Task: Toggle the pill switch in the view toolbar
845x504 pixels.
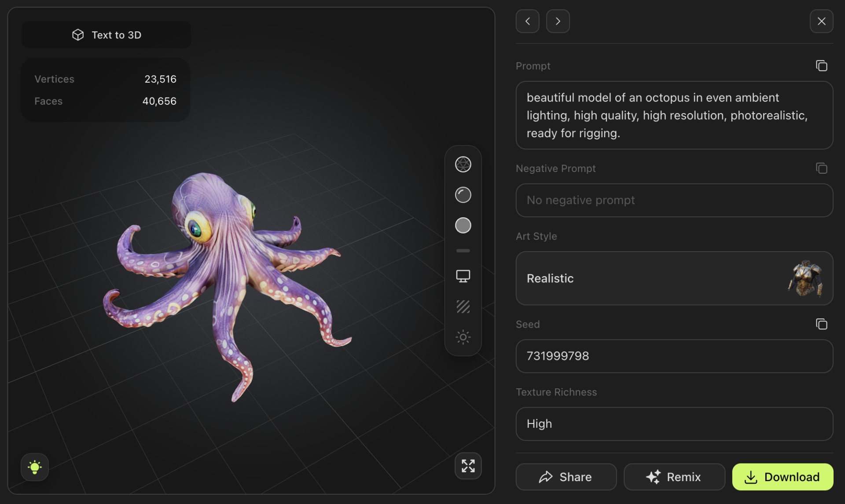Action: coord(463,250)
